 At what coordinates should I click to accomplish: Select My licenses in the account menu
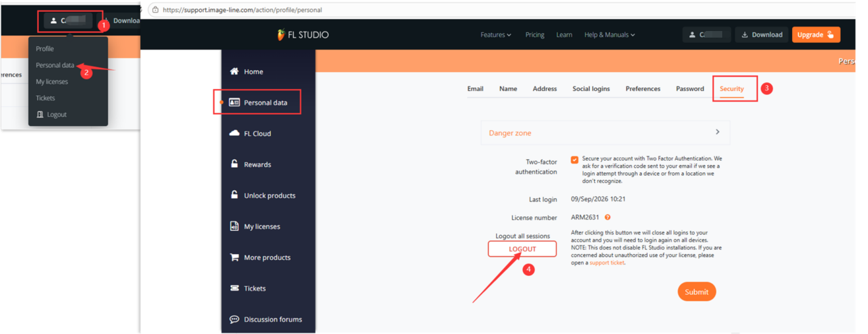point(51,82)
